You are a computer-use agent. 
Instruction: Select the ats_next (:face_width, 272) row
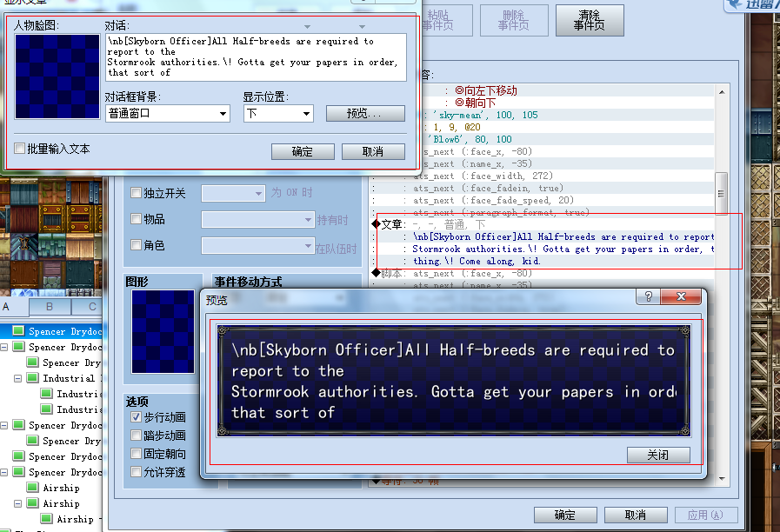543,176
